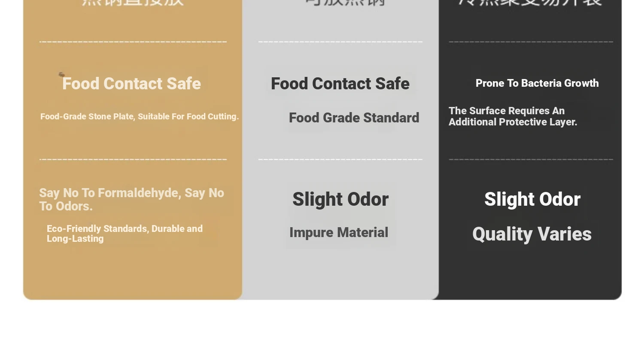Select "Slight Odor" in the gray column

click(340, 199)
